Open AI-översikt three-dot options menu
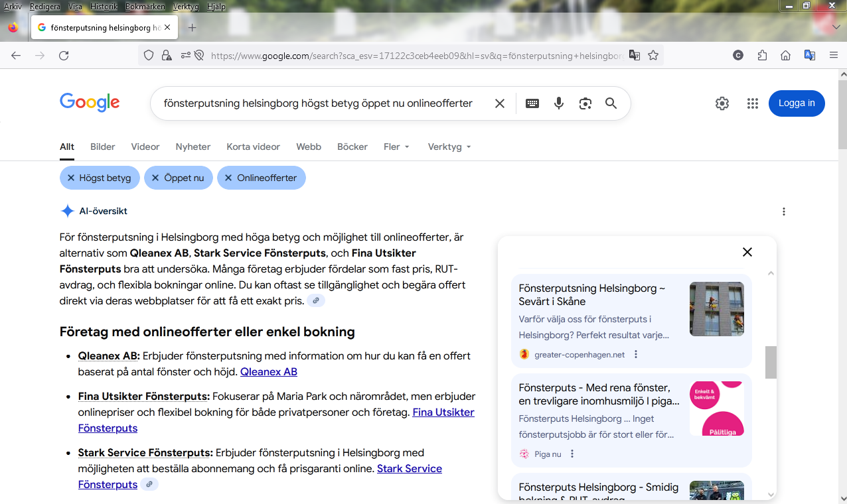847x504 pixels. [x=784, y=212]
